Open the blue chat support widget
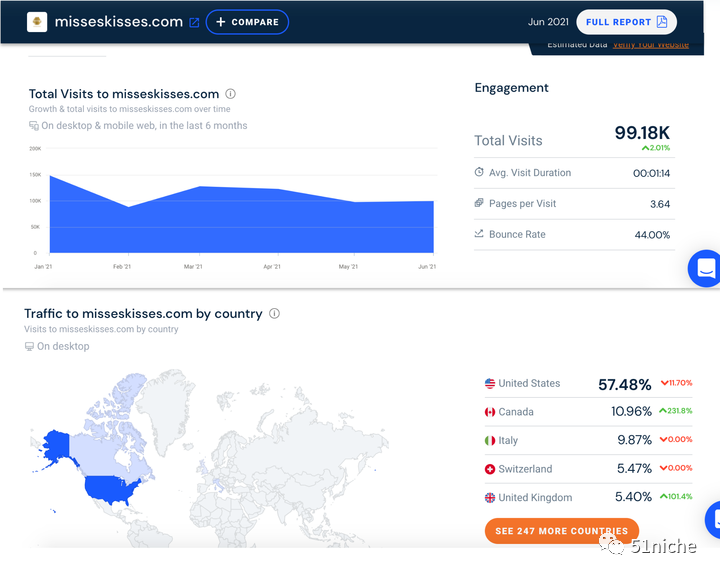Image resolution: width=720 pixels, height=576 pixels. [706, 269]
